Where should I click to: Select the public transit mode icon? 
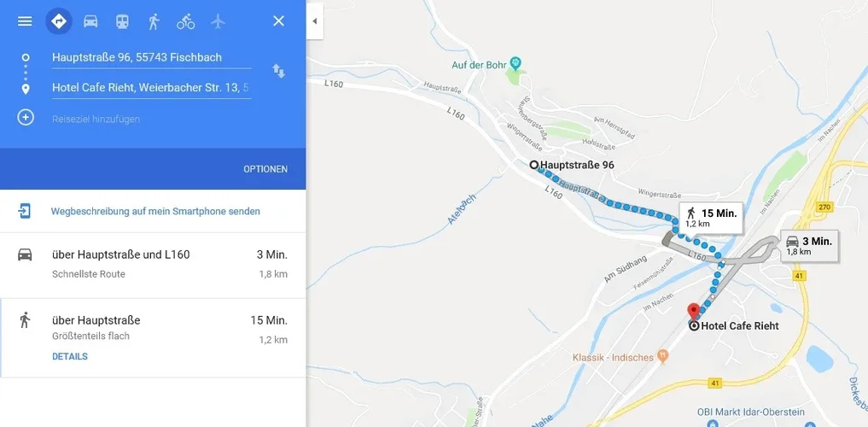[x=122, y=21]
